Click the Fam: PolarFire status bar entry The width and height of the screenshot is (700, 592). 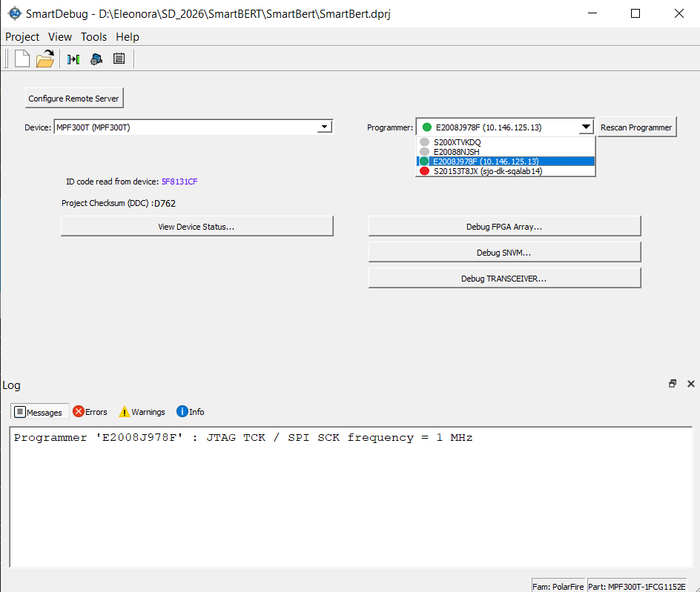point(558,587)
